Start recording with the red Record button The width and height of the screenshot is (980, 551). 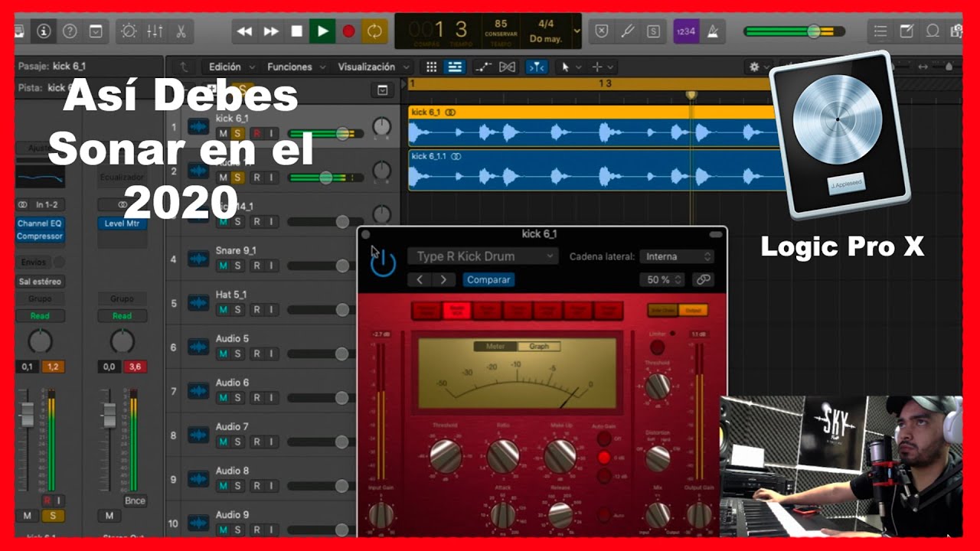348,31
